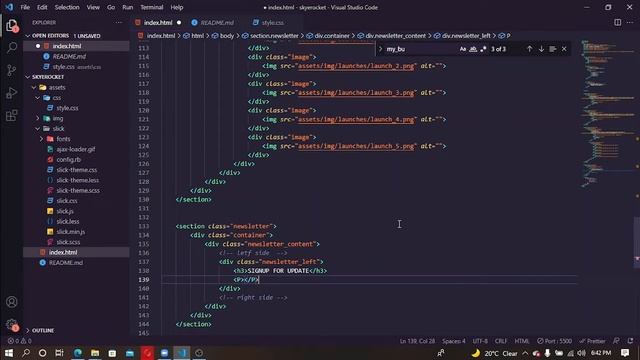Open the Search view in activity bar
Image resolution: width=640 pixels, height=360 pixels.
coord(11,47)
